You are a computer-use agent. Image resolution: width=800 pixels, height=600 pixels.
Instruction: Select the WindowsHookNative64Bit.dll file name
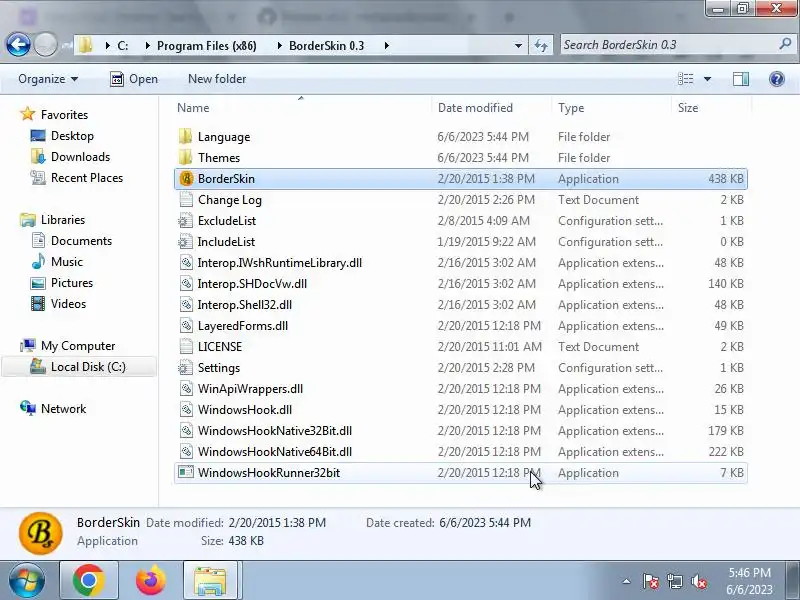click(x=274, y=452)
